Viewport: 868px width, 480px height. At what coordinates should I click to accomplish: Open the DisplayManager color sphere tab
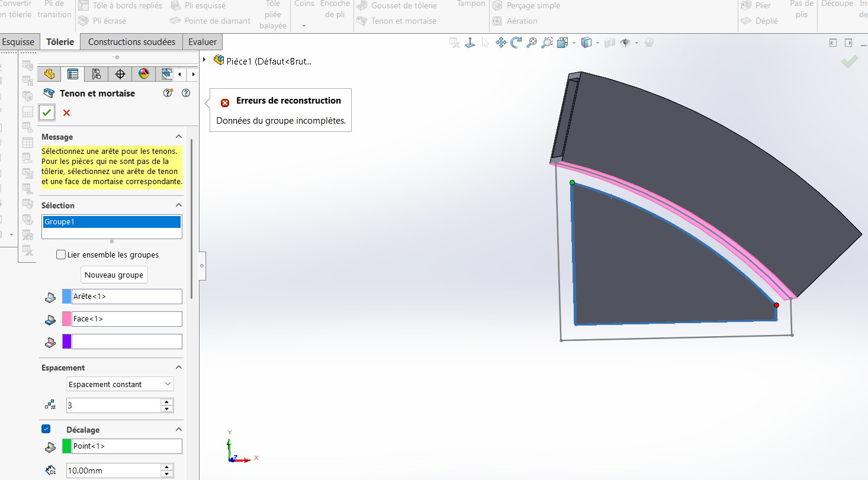tap(144, 74)
